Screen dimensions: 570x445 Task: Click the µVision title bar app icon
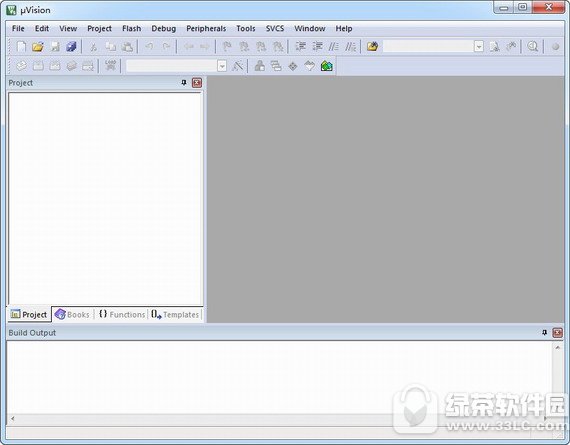pos(11,10)
